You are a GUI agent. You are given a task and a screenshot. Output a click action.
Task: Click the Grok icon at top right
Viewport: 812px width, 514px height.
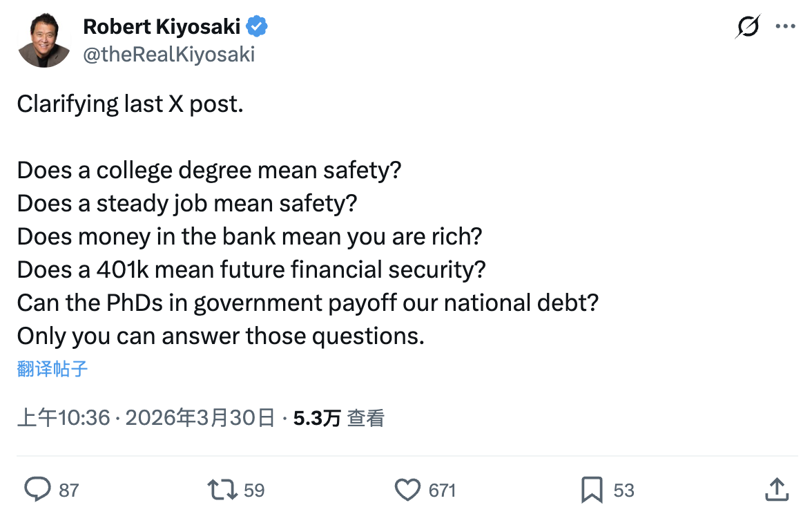pyautogui.click(x=748, y=27)
